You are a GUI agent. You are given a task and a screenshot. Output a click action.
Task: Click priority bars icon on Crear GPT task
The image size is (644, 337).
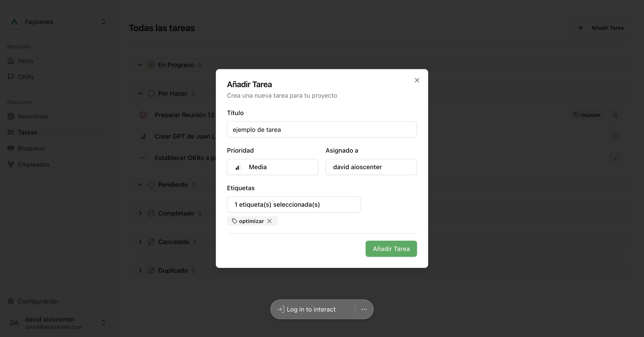click(x=143, y=136)
